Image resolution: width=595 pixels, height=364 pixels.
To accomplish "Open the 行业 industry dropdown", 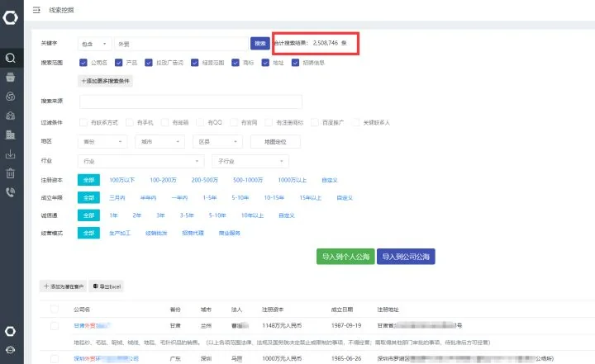I will pyautogui.click(x=140, y=161).
